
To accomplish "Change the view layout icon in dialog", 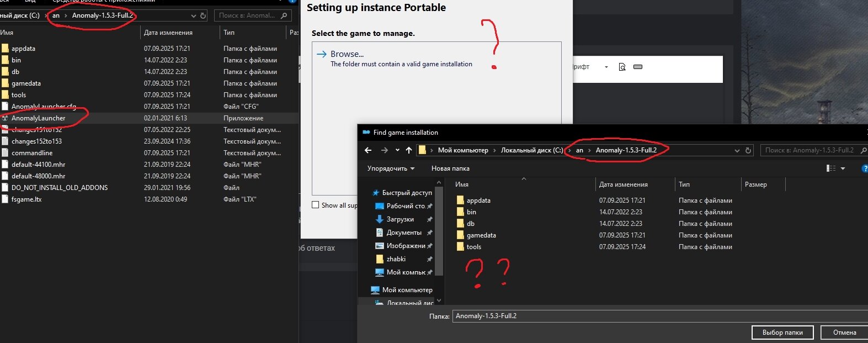I will click(830, 168).
